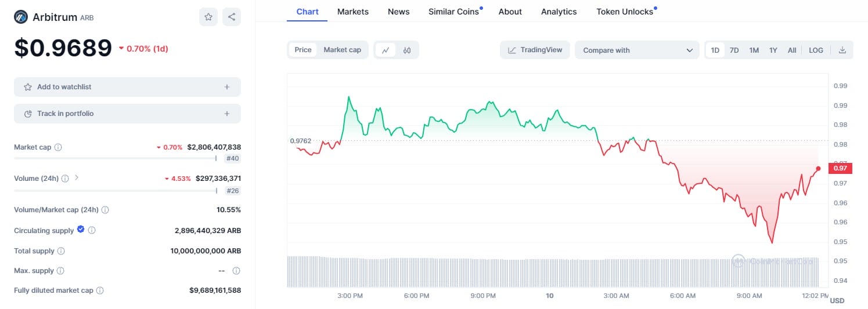Screen dimensions: 868x309
Task: Open the Markets tab
Action: [352, 12]
